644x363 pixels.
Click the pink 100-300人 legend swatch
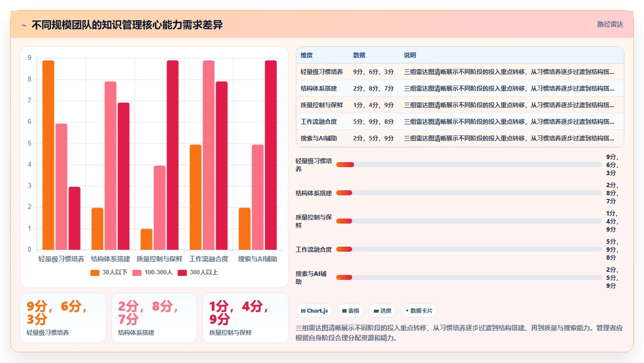pyautogui.click(x=137, y=272)
